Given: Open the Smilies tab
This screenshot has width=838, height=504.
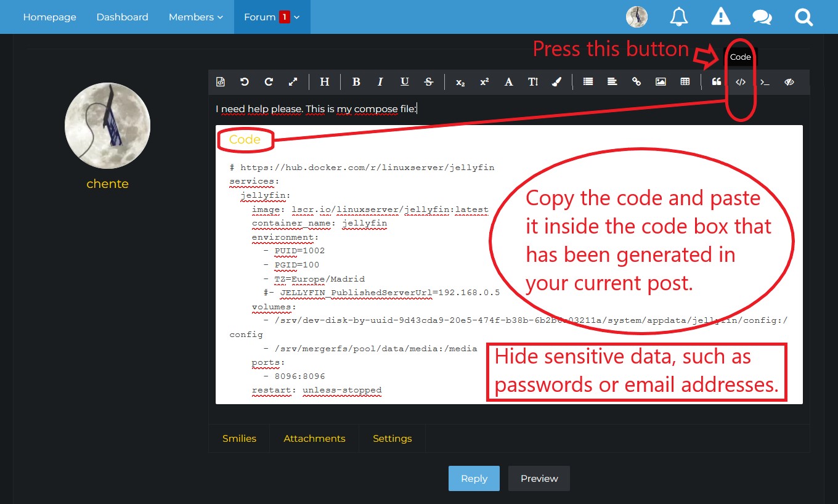Looking at the screenshot, I should tap(239, 439).
